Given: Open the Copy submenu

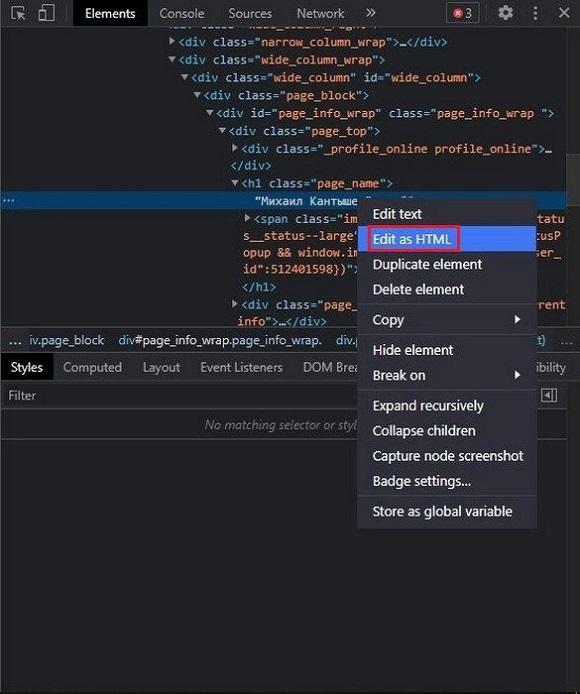Looking at the screenshot, I should pyautogui.click(x=447, y=320).
